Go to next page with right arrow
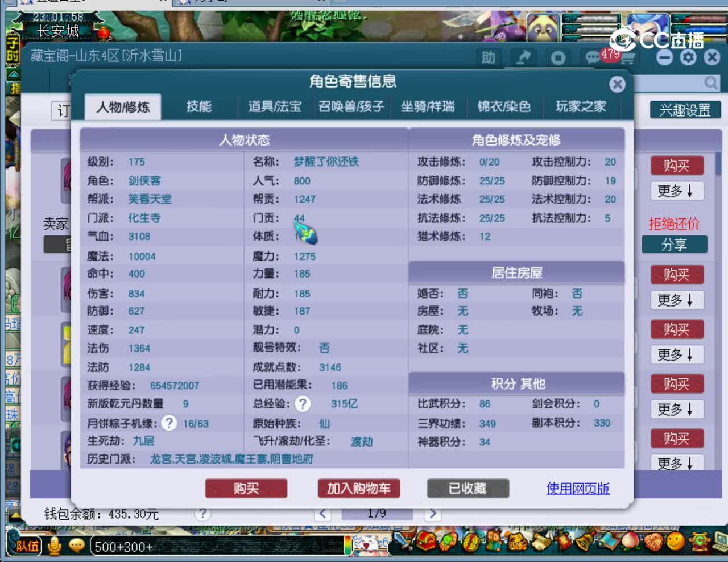 [x=432, y=514]
